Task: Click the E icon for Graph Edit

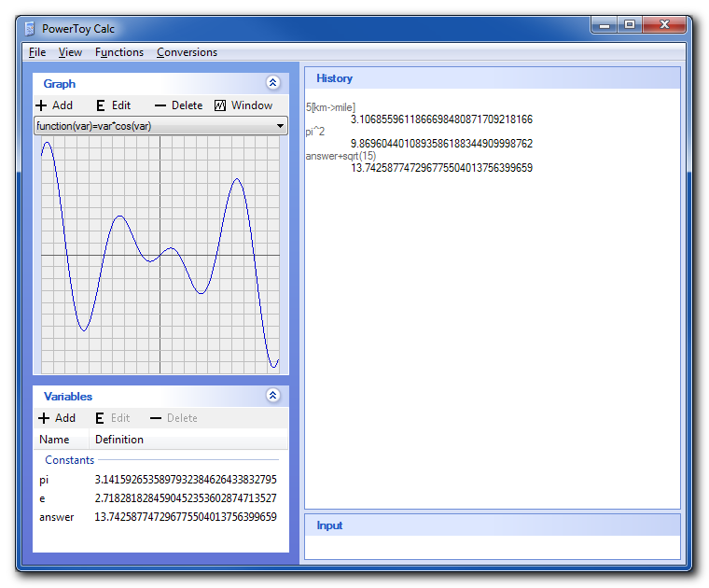Action: [x=101, y=105]
